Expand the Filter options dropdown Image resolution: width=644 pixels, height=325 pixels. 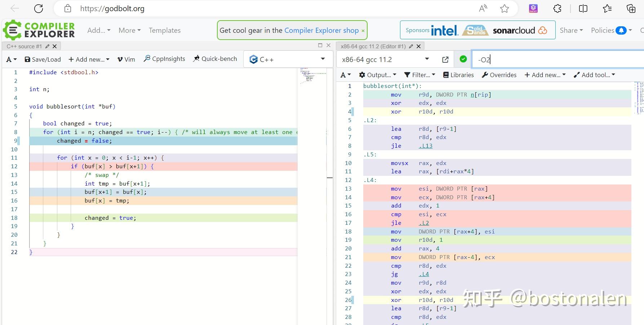point(420,75)
